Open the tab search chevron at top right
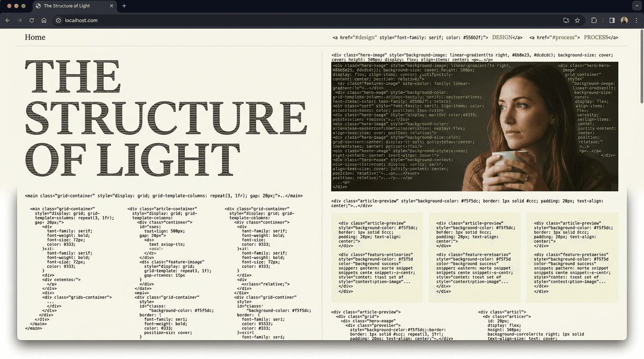The width and height of the screenshot is (644, 359). tap(637, 5)
